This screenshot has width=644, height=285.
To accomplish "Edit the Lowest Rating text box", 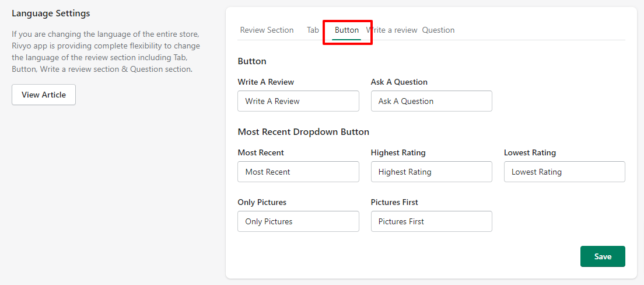I will point(564,172).
